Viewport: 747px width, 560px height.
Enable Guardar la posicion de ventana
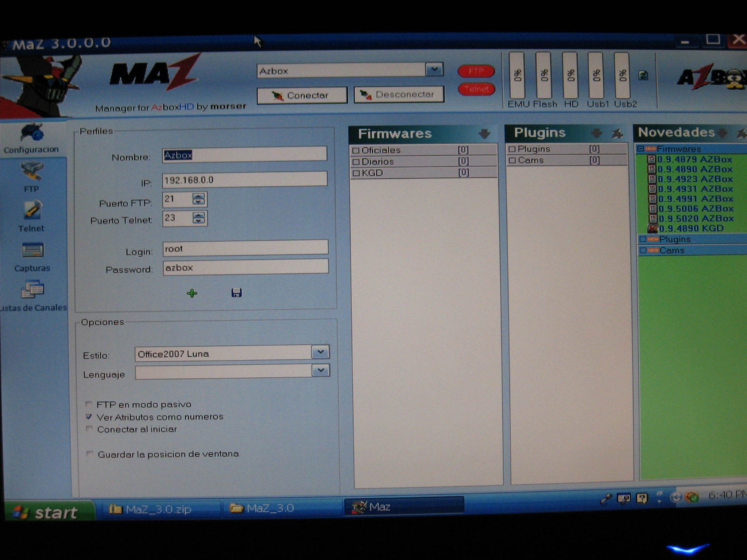[89, 454]
